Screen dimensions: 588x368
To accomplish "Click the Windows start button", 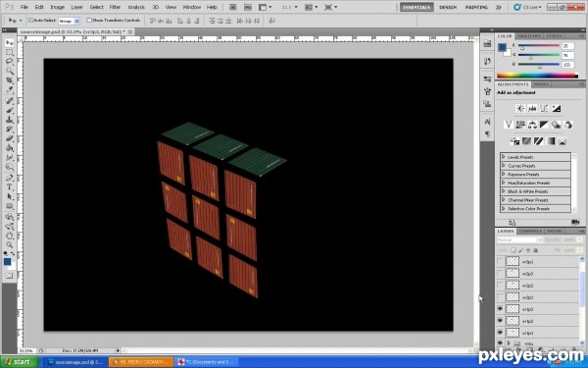I will [20, 362].
